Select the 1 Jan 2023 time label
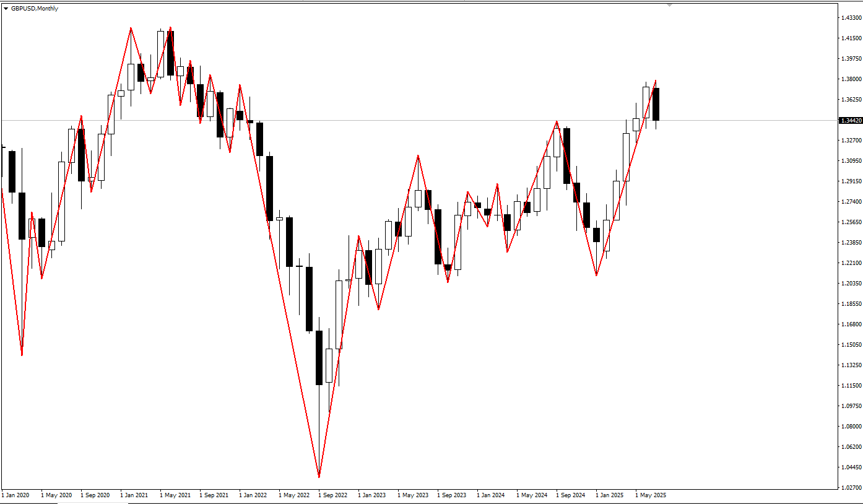The image size is (863, 504). (x=372, y=495)
